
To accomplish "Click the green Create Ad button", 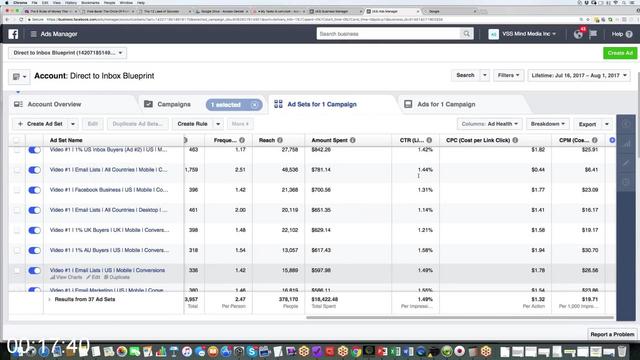I will click(x=620, y=53).
